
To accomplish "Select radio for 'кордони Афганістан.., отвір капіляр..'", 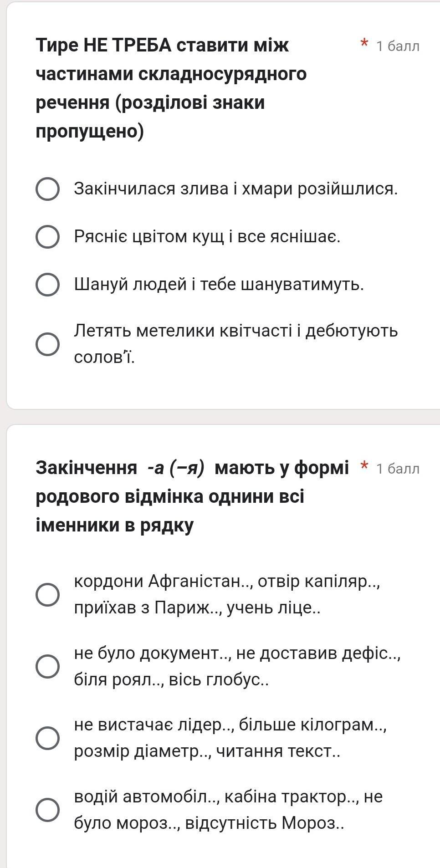I will click(47, 594).
